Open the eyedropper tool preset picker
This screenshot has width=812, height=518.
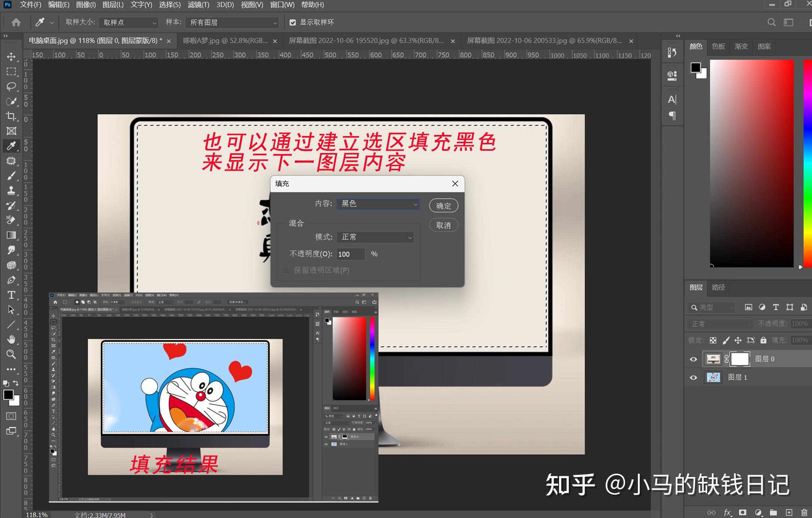coord(44,23)
